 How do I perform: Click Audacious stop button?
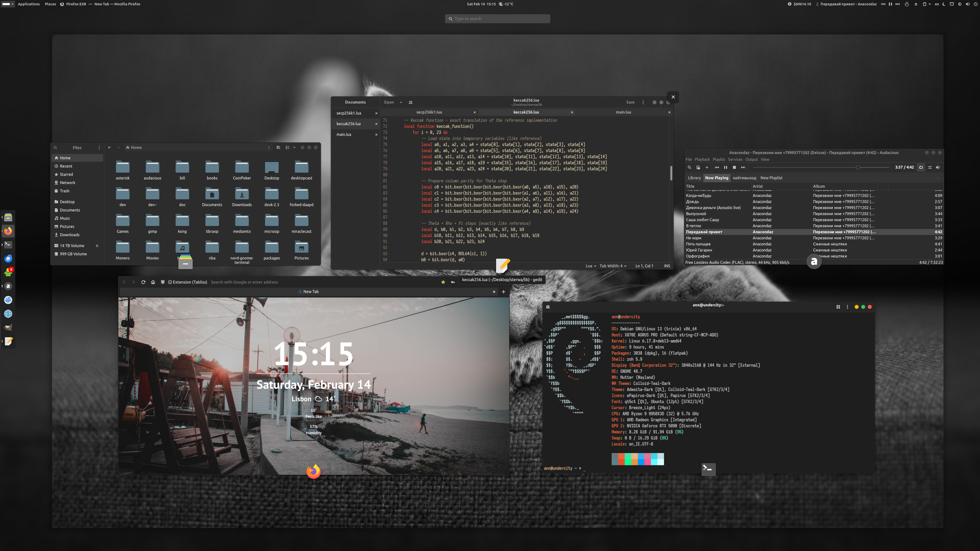734,167
